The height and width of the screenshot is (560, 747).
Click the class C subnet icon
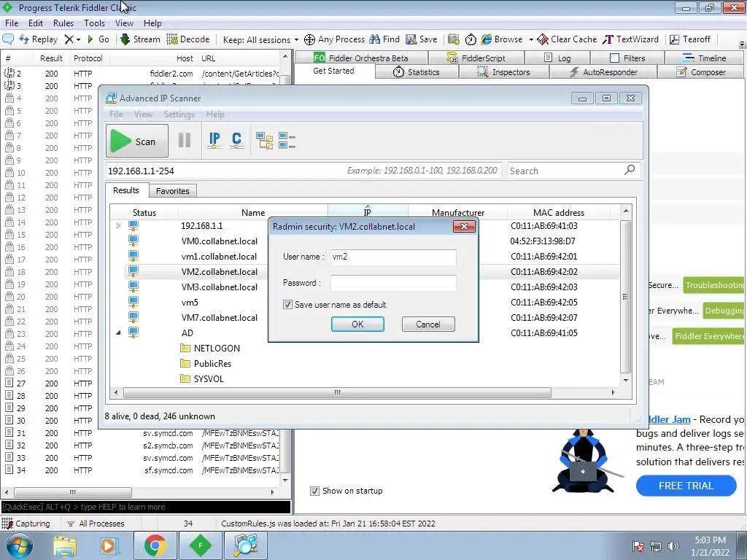(x=236, y=141)
